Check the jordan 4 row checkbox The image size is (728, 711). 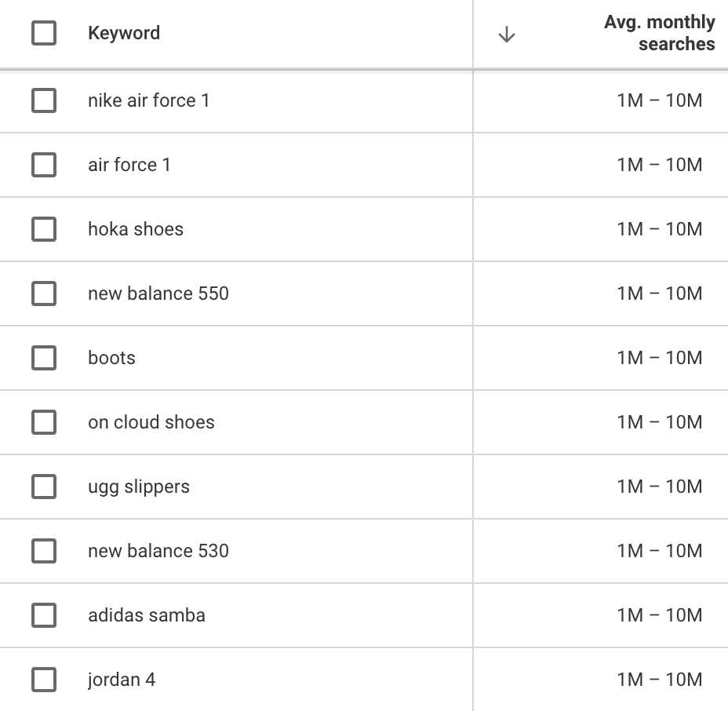(x=44, y=680)
